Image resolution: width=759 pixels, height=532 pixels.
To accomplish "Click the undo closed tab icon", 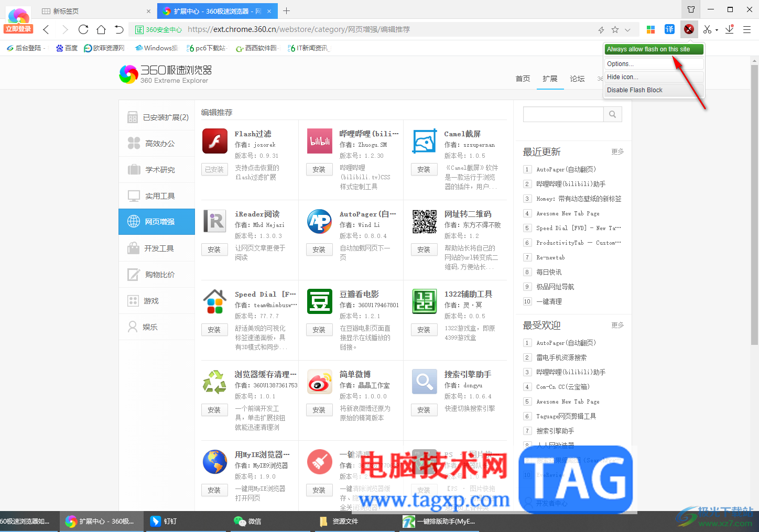I will (x=119, y=29).
